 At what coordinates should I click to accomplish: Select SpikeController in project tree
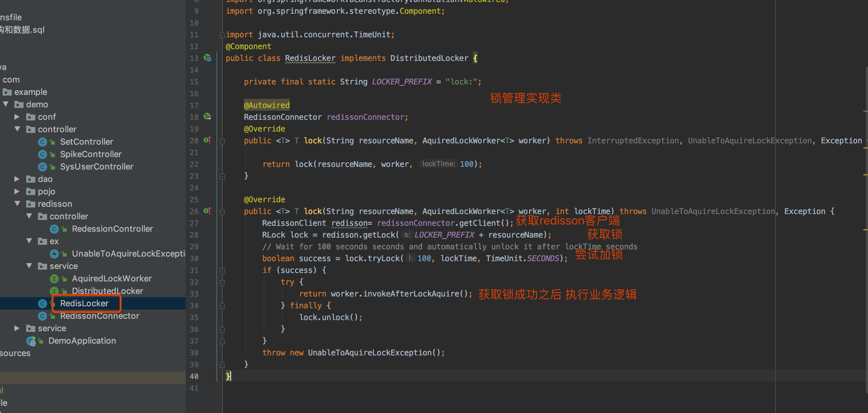tap(91, 154)
